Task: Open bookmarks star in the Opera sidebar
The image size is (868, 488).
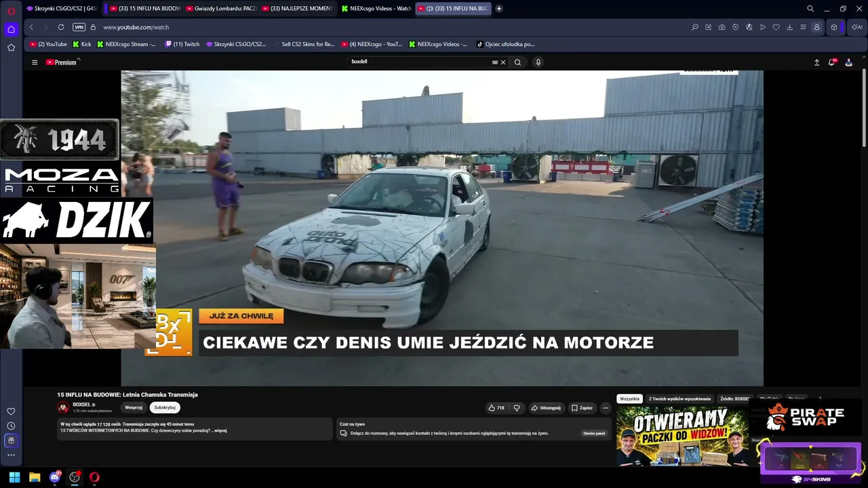Action: tap(11, 47)
